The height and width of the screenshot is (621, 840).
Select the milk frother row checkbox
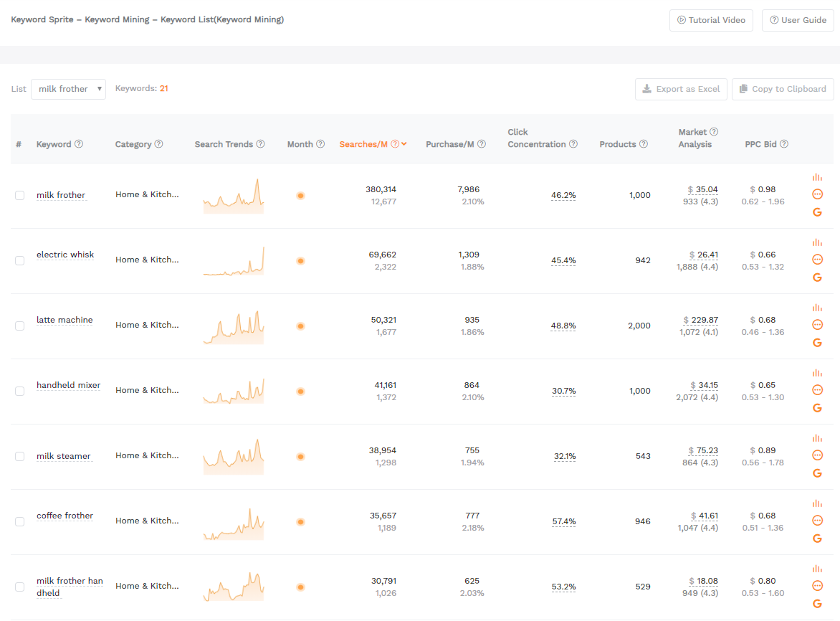tap(20, 196)
